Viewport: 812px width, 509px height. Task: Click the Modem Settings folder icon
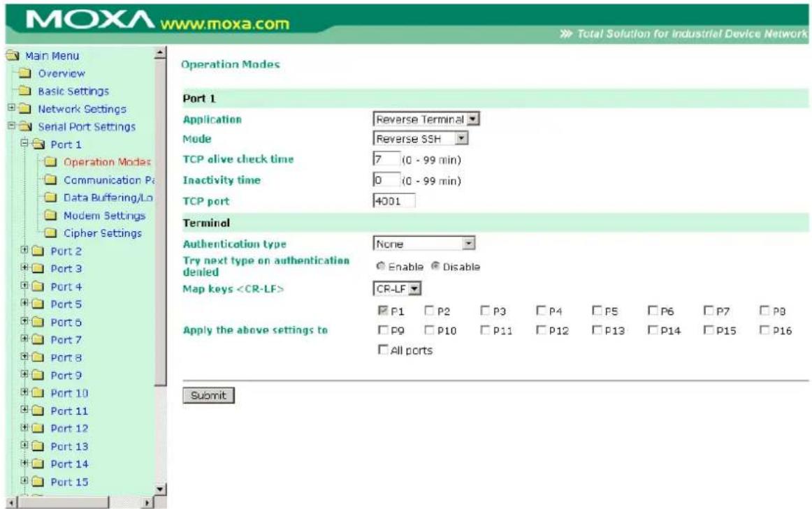point(50,215)
